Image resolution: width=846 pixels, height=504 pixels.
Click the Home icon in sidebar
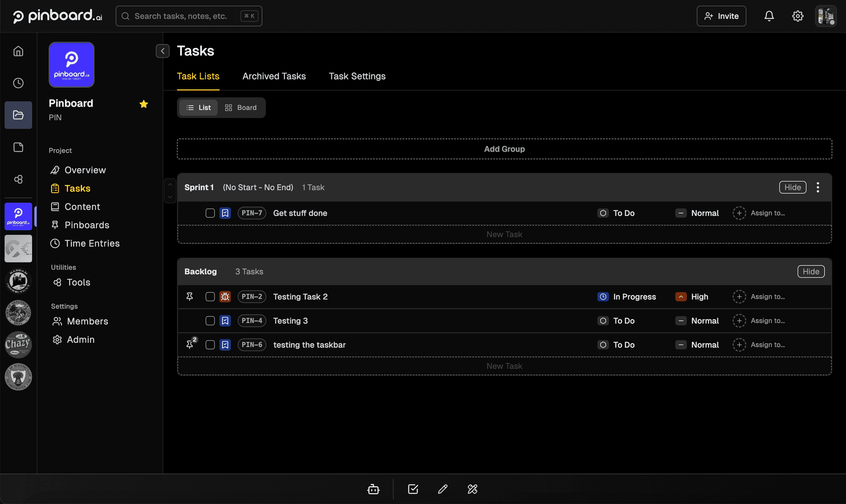18,51
